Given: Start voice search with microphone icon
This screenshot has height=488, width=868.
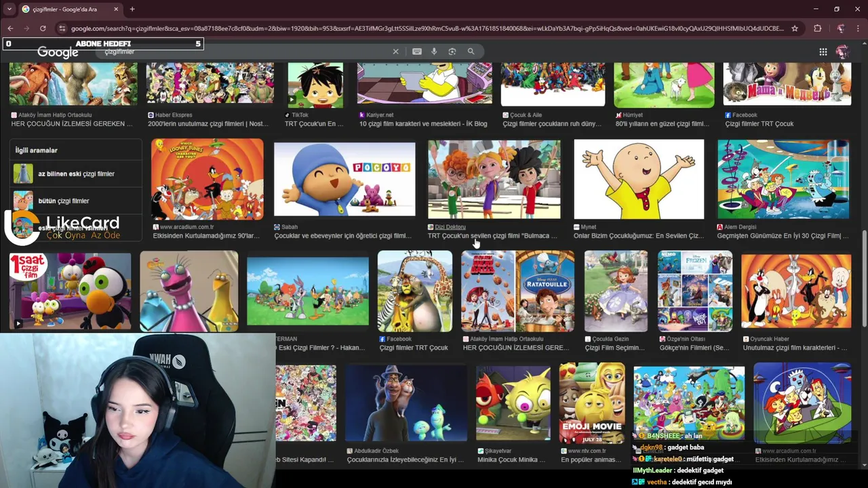Looking at the screenshot, I should [x=434, y=52].
